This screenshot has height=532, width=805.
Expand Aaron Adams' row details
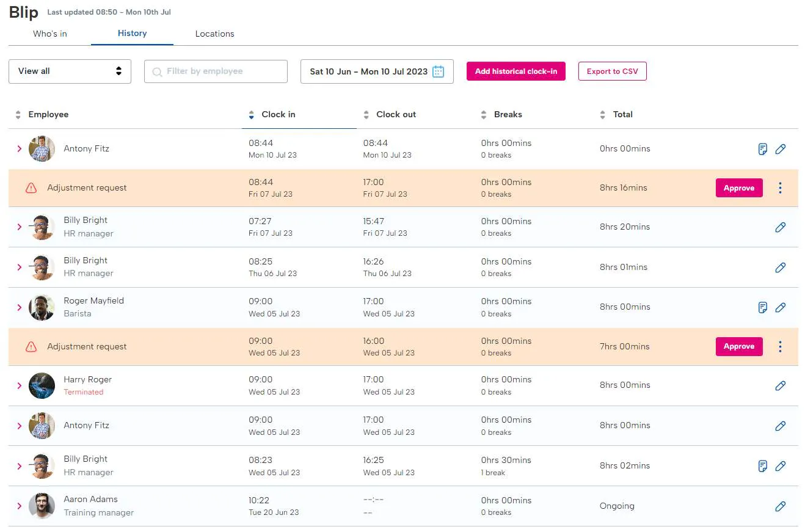tap(20, 506)
